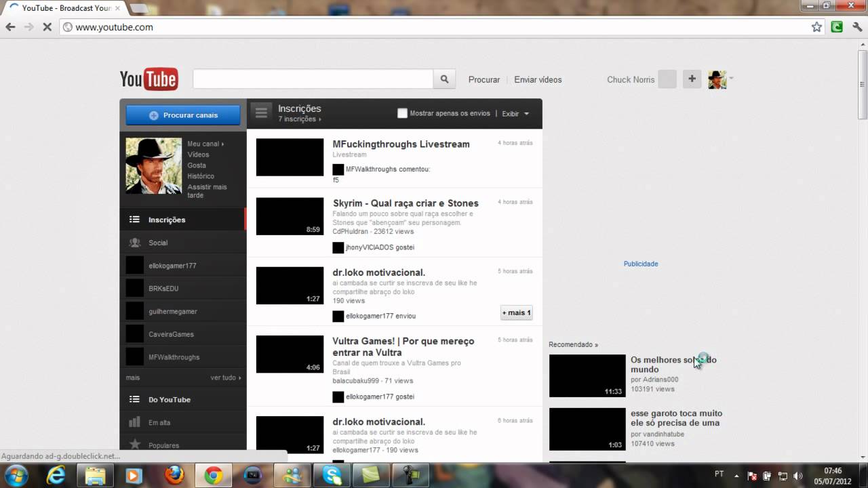Select Social in the sidebar
The image size is (868, 488).
click(183, 243)
